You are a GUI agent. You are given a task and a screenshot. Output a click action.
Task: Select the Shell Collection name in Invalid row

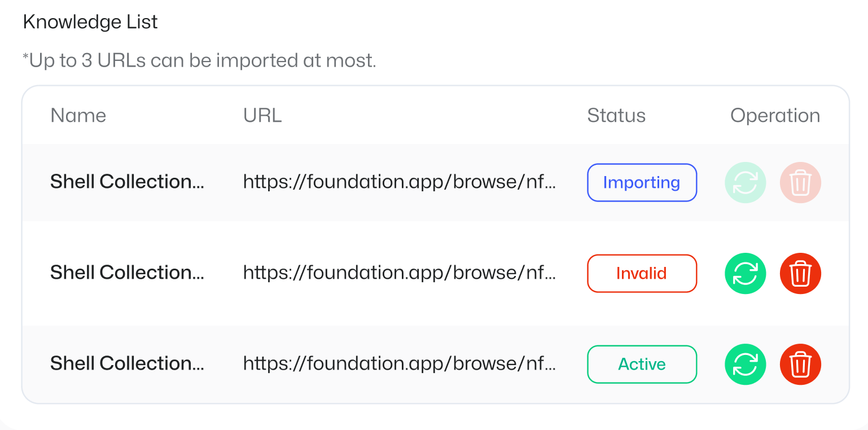point(127,273)
